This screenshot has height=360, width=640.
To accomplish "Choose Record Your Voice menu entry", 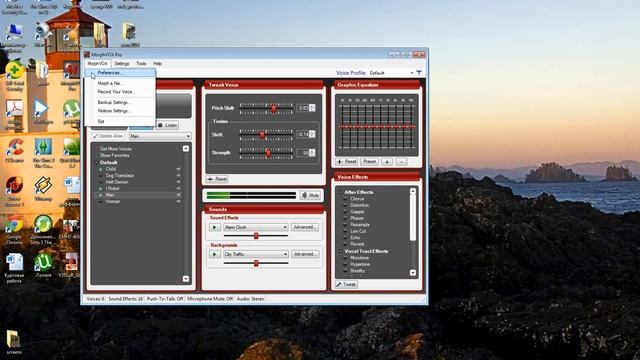I will pos(120,92).
